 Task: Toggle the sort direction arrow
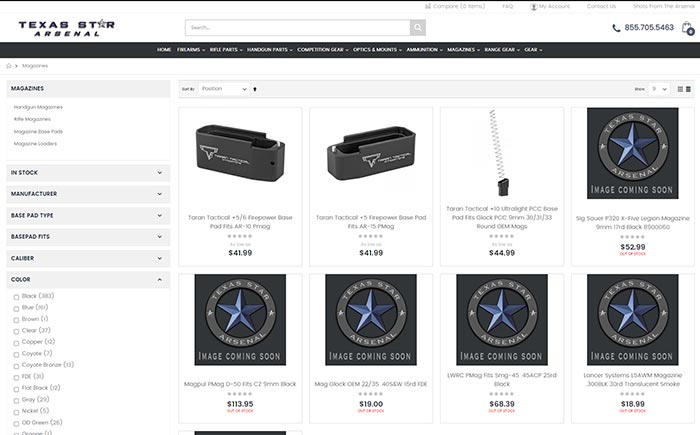click(255, 89)
